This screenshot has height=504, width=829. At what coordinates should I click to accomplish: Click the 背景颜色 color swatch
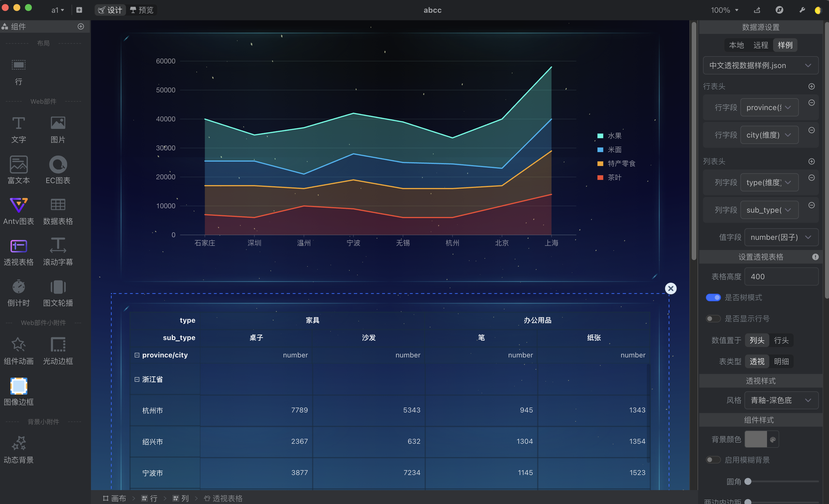(756, 439)
